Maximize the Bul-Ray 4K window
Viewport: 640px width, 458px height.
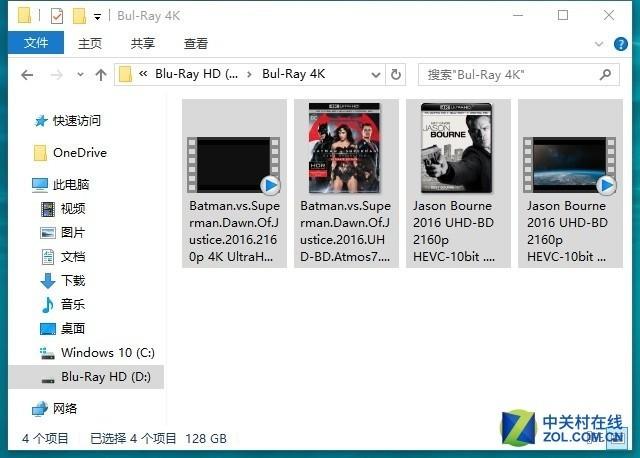click(x=563, y=16)
